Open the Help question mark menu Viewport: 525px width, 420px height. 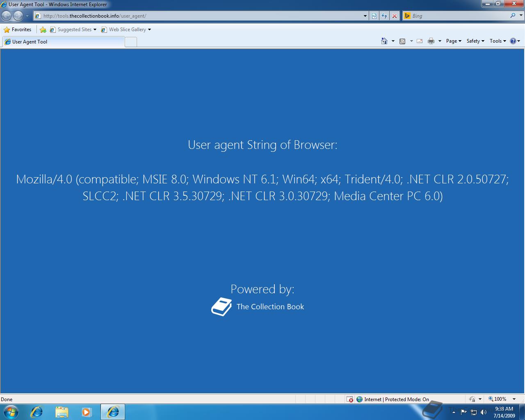click(515, 41)
